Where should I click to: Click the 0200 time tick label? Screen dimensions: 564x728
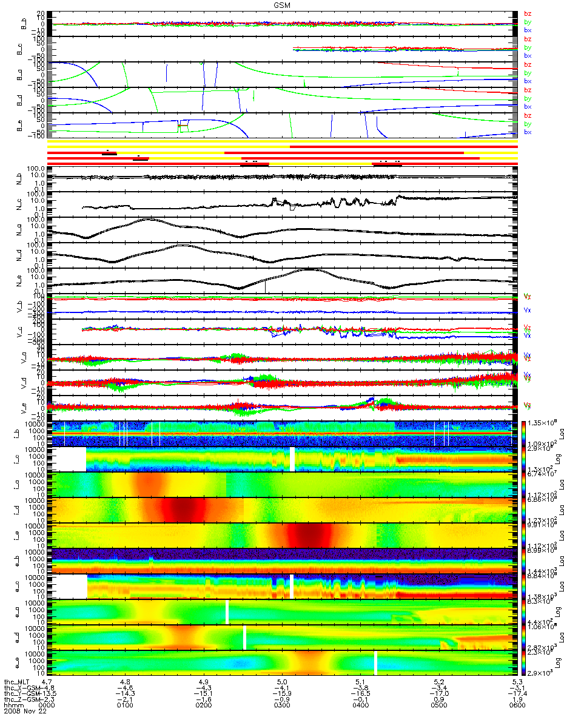pyautogui.click(x=204, y=706)
